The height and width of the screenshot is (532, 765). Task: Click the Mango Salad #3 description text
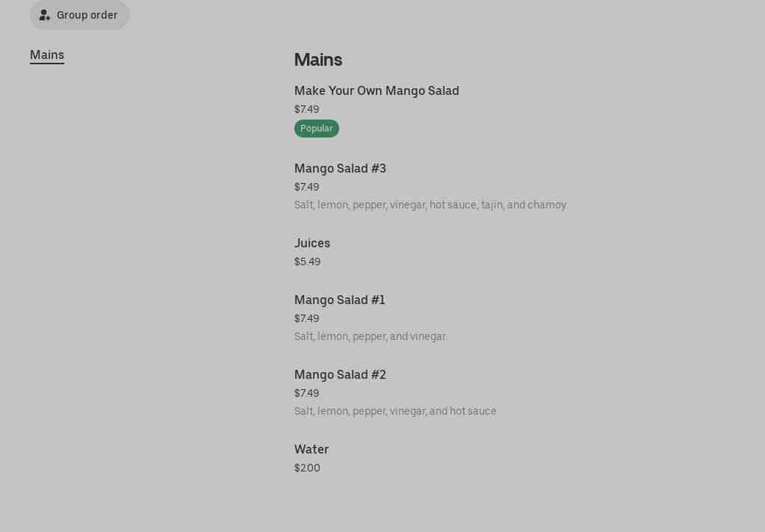[x=430, y=205]
